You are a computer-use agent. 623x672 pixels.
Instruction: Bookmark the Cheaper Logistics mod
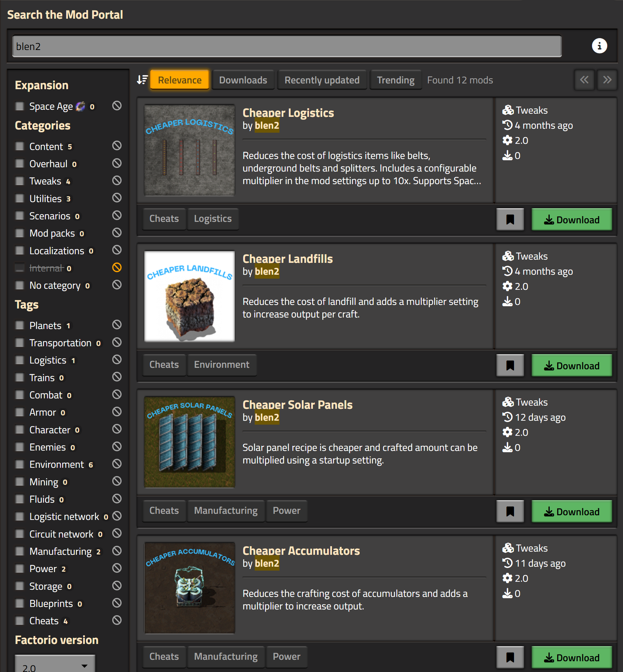[510, 219]
